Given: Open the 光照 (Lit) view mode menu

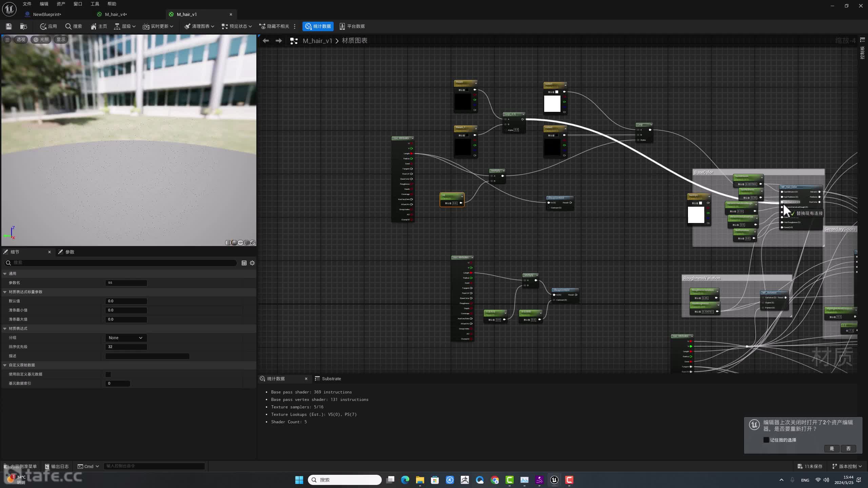Looking at the screenshot, I should tap(41, 39).
